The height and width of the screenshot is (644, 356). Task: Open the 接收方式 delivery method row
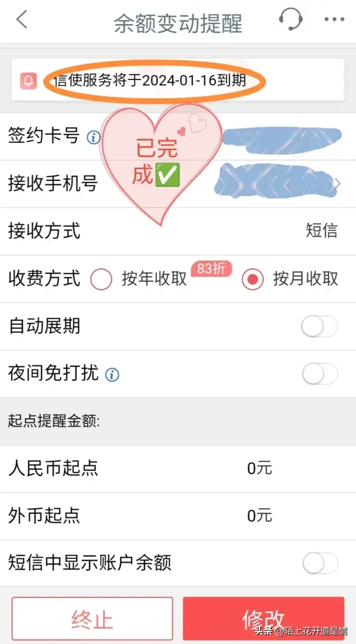pos(178,231)
